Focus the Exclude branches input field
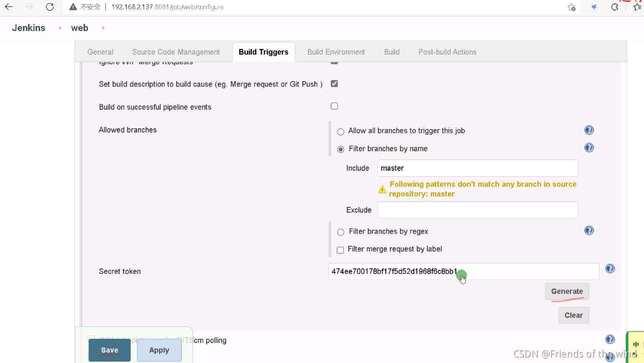This screenshot has height=363, width=644. point(478,210)
